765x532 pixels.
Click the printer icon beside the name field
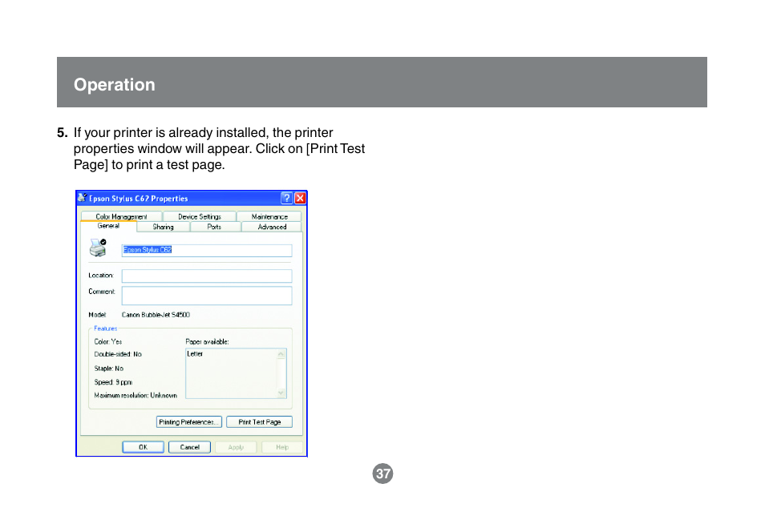click(x=98, y=248)
